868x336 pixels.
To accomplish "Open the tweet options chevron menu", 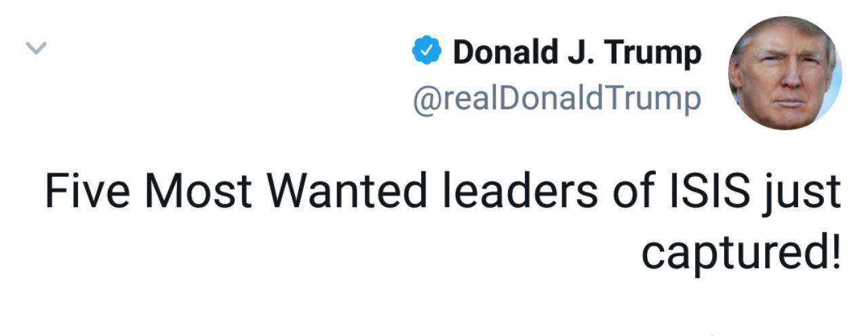I will (35, 47).
